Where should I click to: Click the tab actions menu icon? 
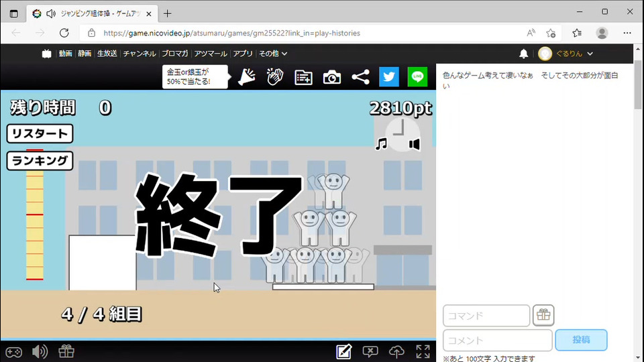[13, 13]
